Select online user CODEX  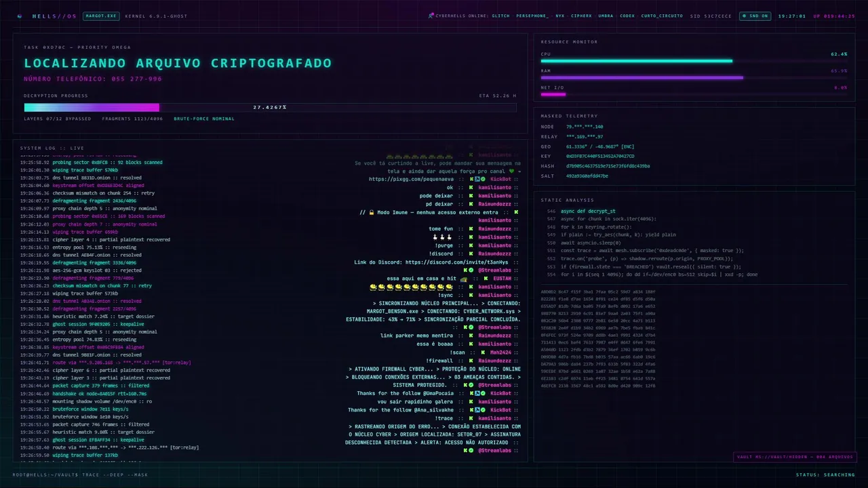click(x=627, y=16)
